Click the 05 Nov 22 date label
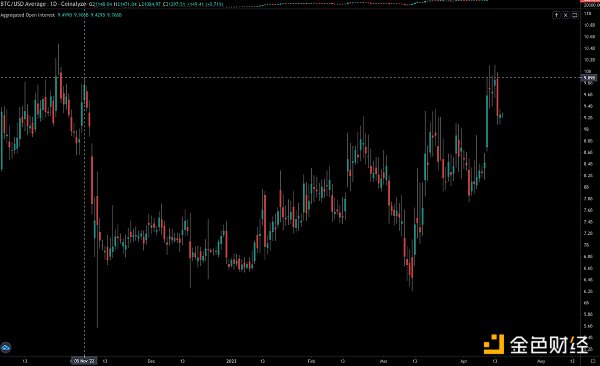The height and width of the screenshot is (366, 600). (x=84, y=361)
